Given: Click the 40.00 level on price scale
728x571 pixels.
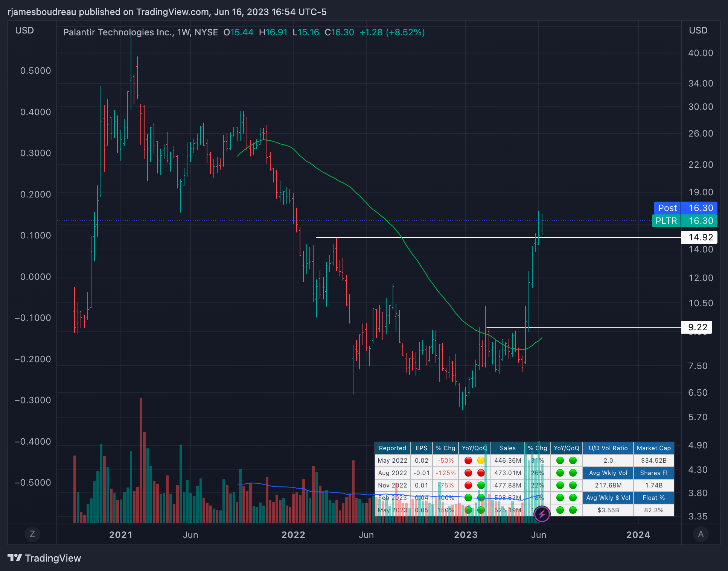Looking at the screenshot, I should coord(701,53).
